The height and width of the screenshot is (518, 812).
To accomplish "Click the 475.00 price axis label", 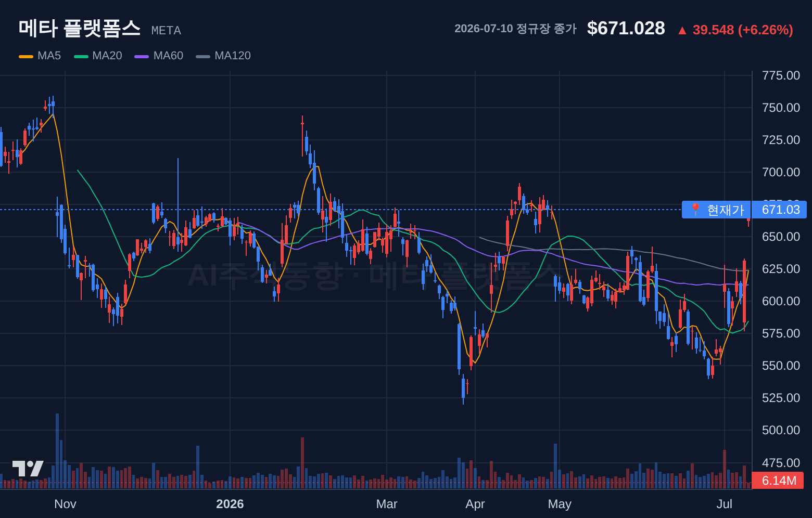I will pyautogui.click(x=781, y=463).
